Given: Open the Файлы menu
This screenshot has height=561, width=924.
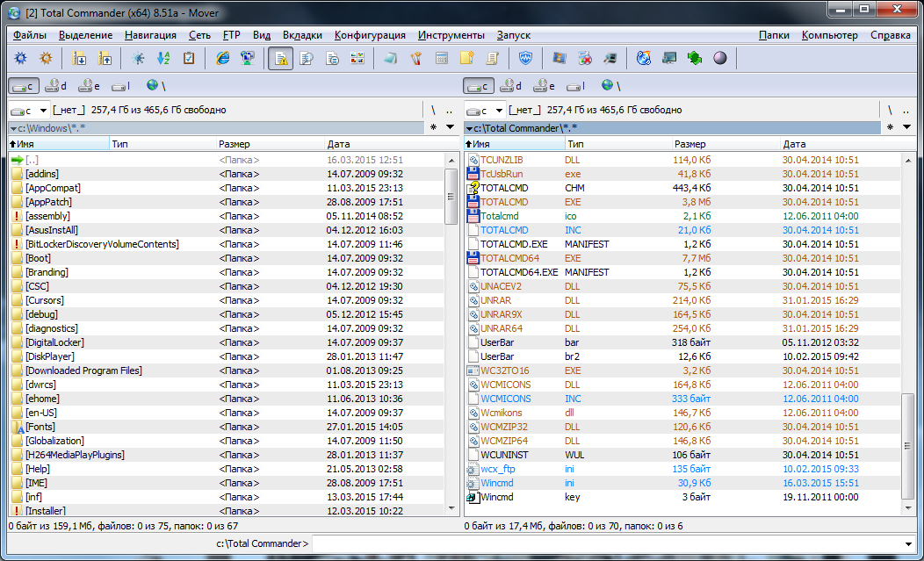Looking at the screenshot, I should coord(30,35).
